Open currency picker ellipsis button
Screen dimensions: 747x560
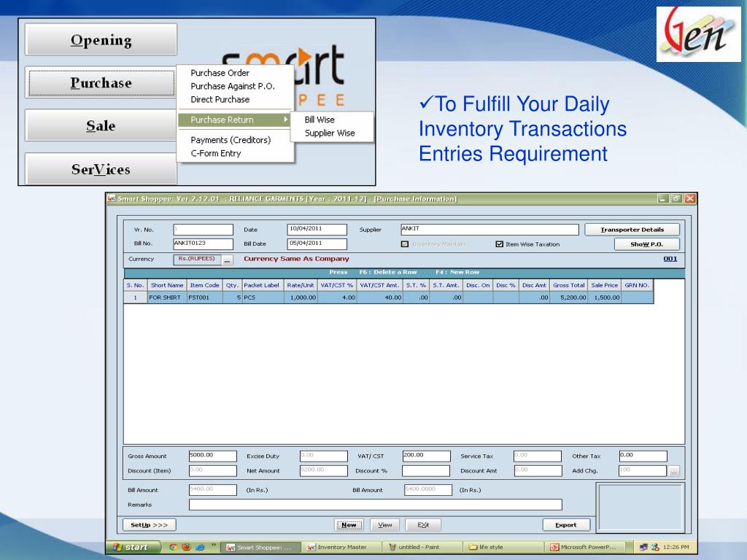tap(228, 260)
